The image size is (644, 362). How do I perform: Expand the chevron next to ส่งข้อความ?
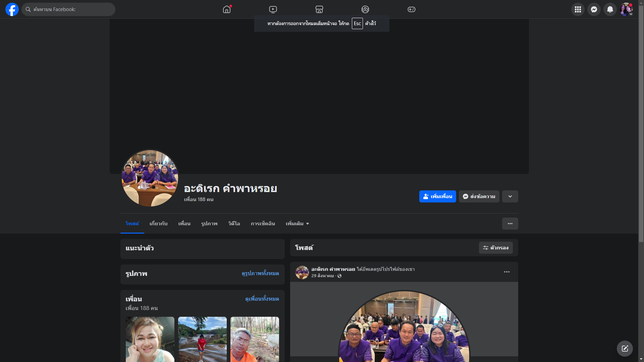click(x=510, y=196)
